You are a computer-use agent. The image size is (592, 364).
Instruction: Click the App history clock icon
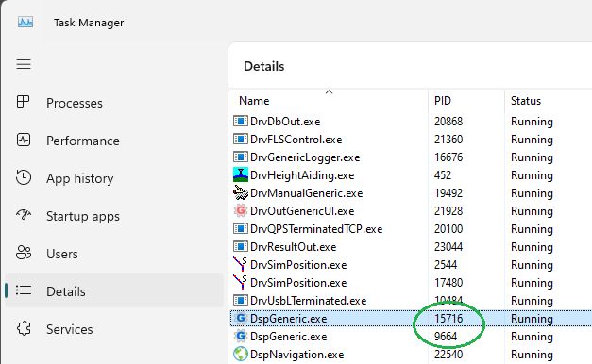(x=24, y=177)
